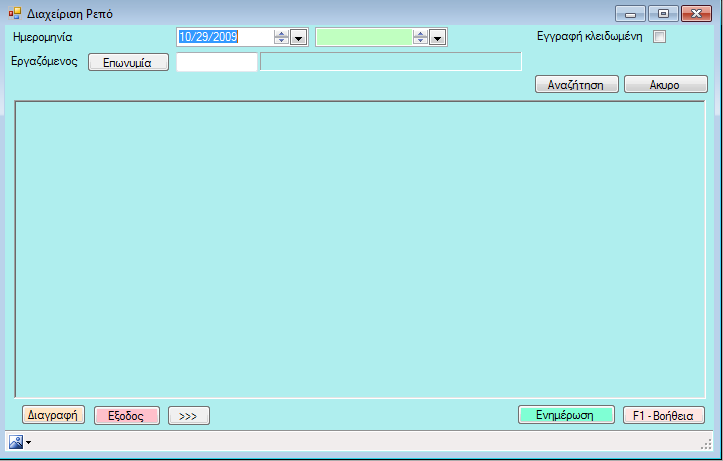Click the green date input field

[364, 37]
